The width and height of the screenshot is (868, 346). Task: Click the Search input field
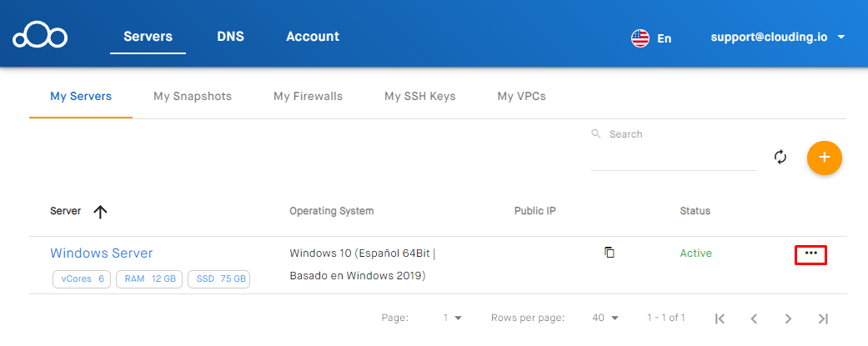673,154
